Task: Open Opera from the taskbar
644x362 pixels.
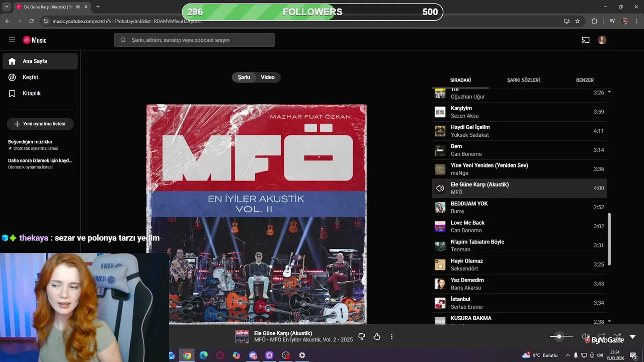Action: (x=220, y=355)
